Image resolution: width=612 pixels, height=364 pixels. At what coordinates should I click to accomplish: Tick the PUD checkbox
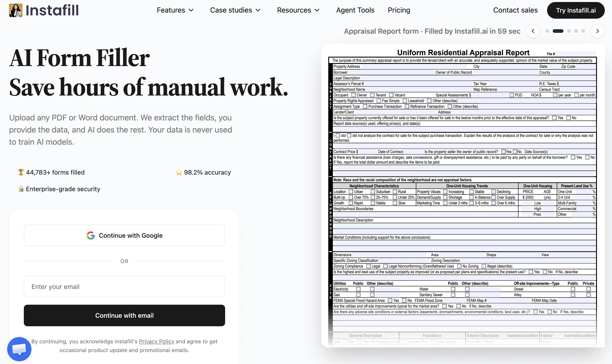512,95
